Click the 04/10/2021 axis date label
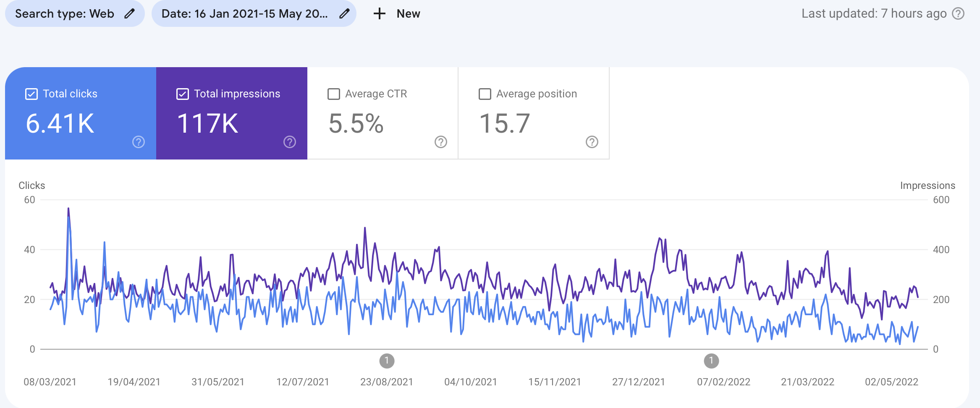Image resolution: width=980 pixels, height=408 pixels. click(471, 382)
